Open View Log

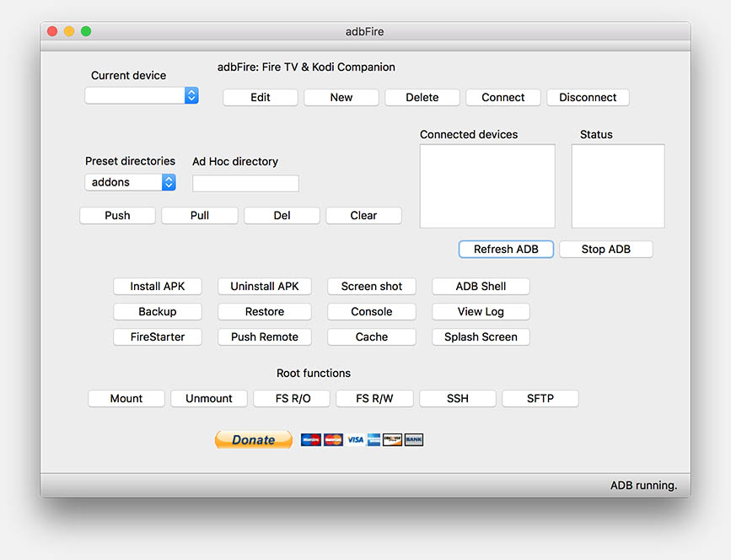(x=481, y=311)
